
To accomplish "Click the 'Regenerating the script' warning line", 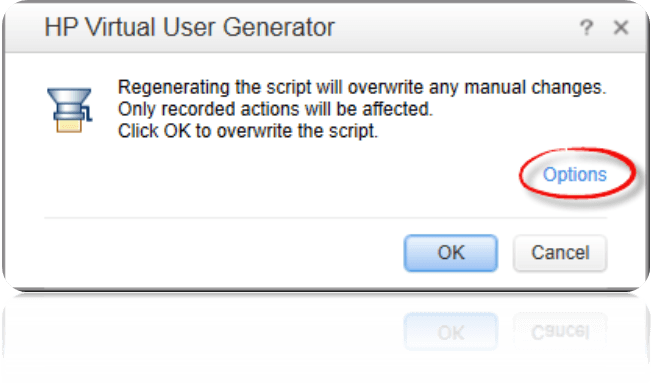I will [362, 87].
